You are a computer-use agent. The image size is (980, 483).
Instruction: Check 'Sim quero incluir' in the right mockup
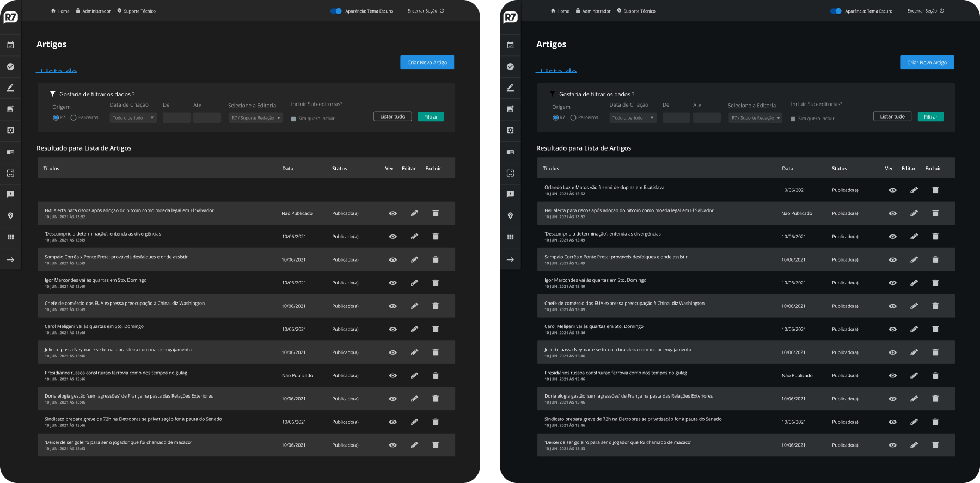793,119
